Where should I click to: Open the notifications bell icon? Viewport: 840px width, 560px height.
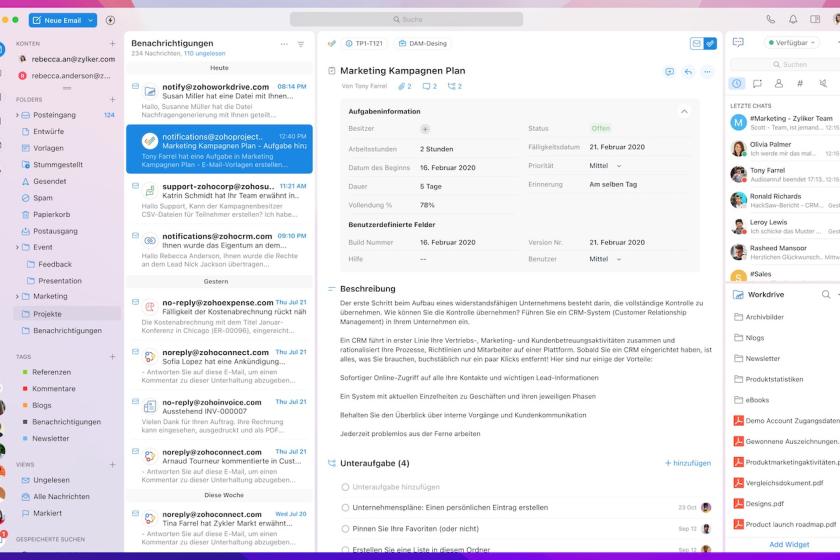(x=793, y=19)
